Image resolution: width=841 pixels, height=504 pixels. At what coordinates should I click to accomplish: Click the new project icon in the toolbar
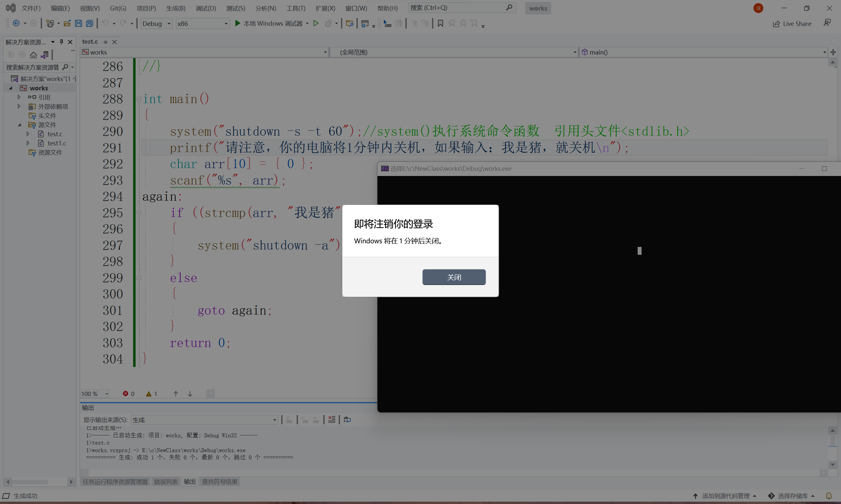pyautogui.click(x=50, y=23)
